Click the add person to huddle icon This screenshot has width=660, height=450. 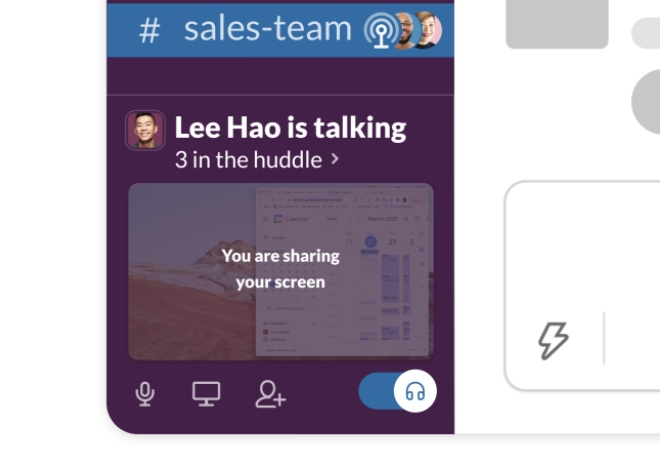pos(271,394)
